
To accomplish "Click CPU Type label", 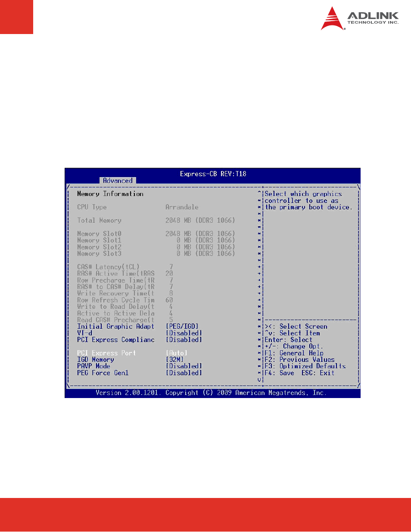I will tap(92, 207).
